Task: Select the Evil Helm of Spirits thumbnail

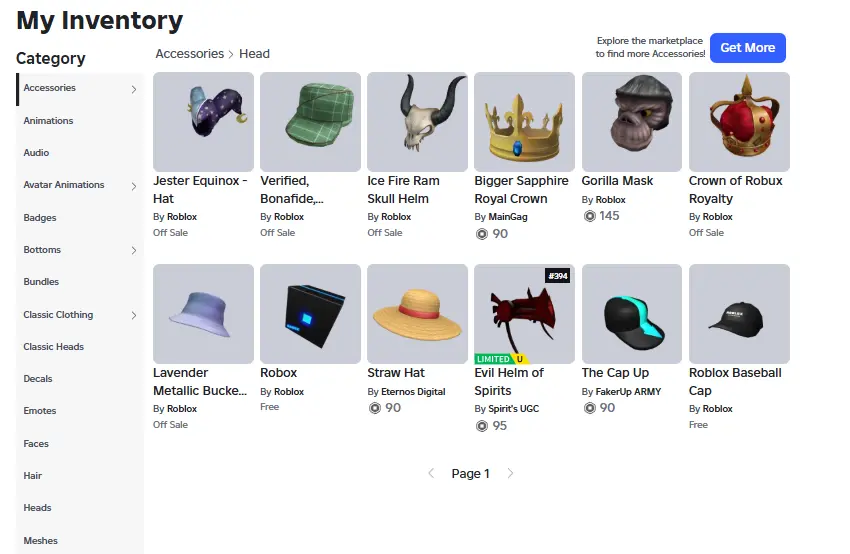Action: pos(524,314)
